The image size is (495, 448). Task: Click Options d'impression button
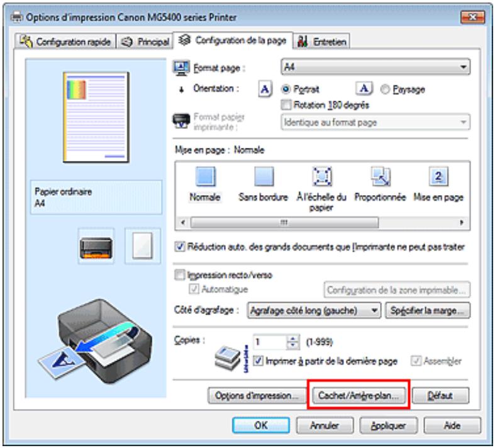257,396
